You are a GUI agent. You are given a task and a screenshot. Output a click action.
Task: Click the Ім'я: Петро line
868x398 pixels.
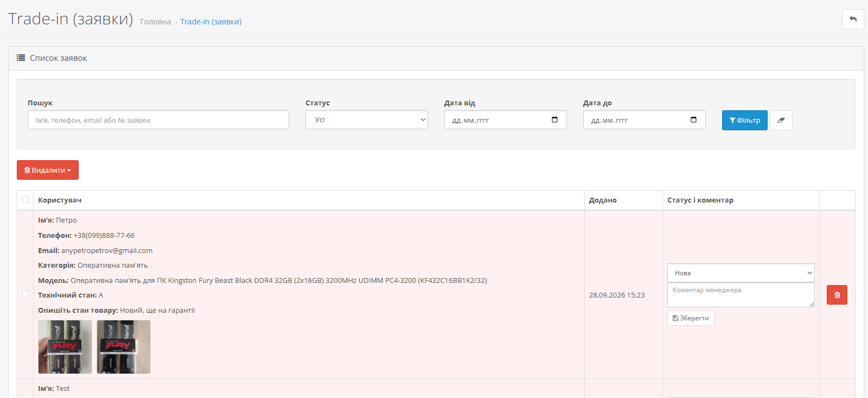coord(58,220)
